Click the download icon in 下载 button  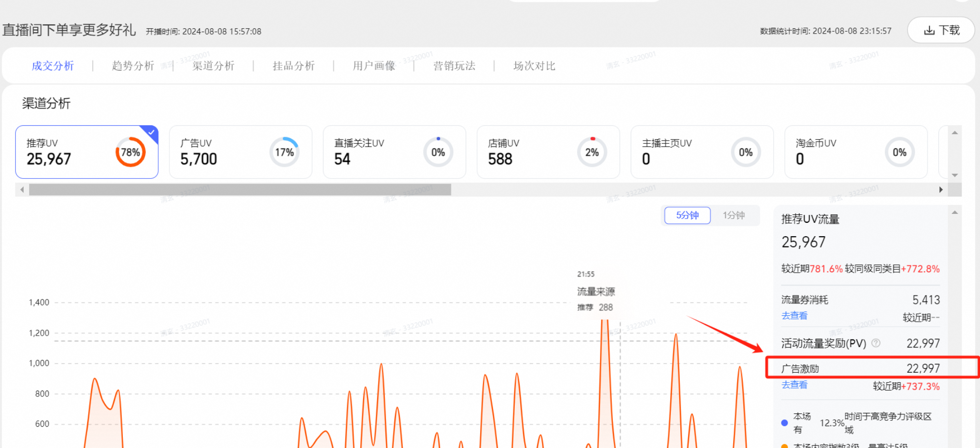[x=929, y=31]
